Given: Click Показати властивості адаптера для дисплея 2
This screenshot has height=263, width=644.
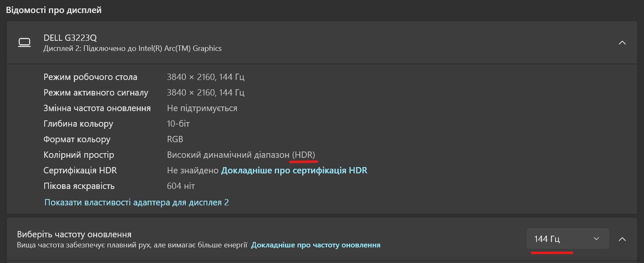Looking at the screenshot, I should tap(137, 202).
